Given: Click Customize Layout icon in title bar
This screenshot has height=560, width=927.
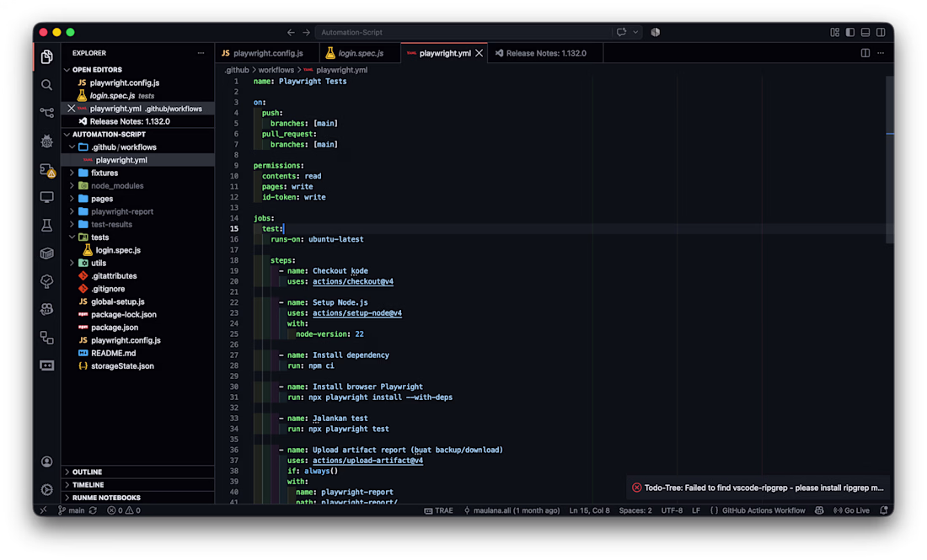Looking at the screenshot, I should (x=835, y=33).
